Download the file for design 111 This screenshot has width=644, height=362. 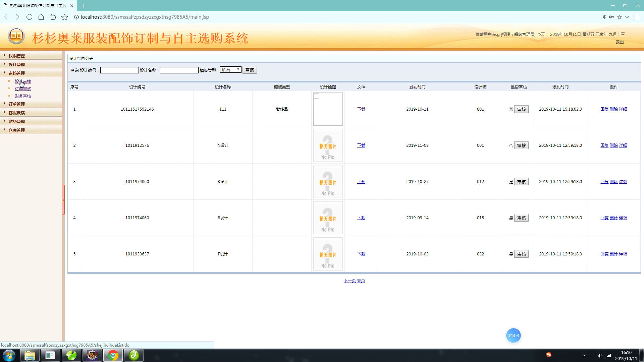(361, 109)
